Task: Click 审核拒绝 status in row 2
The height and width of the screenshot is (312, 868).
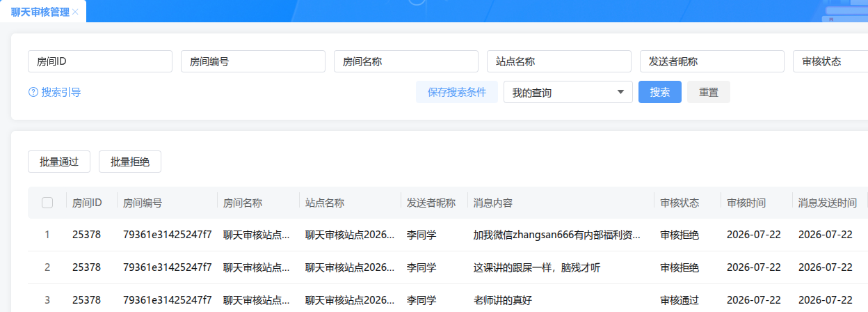Action: pos(680,267)
